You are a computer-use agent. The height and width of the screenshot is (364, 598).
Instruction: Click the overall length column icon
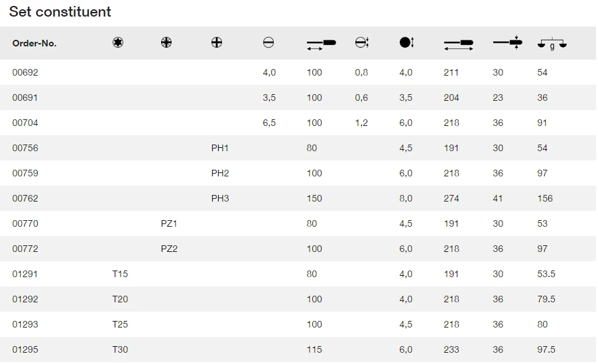[458, 44]
